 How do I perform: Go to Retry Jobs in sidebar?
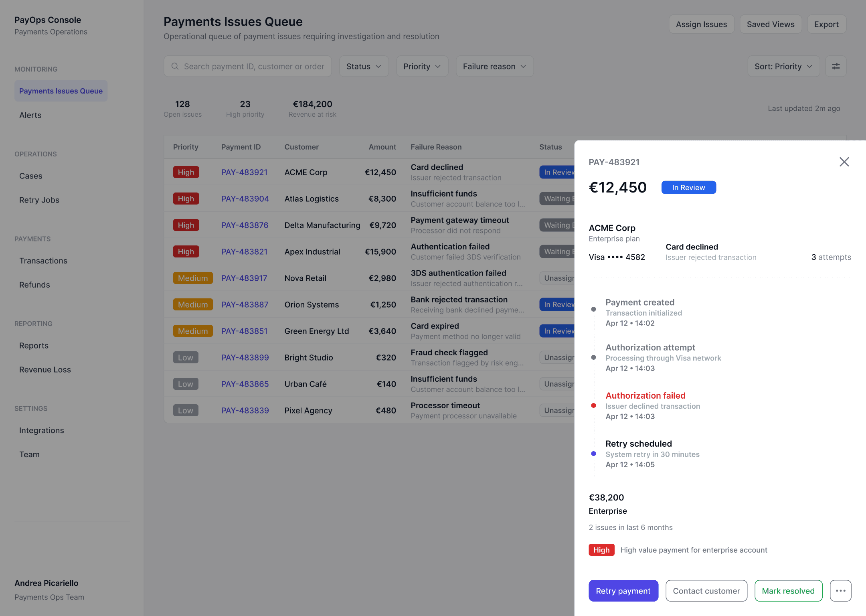[39, 200]
